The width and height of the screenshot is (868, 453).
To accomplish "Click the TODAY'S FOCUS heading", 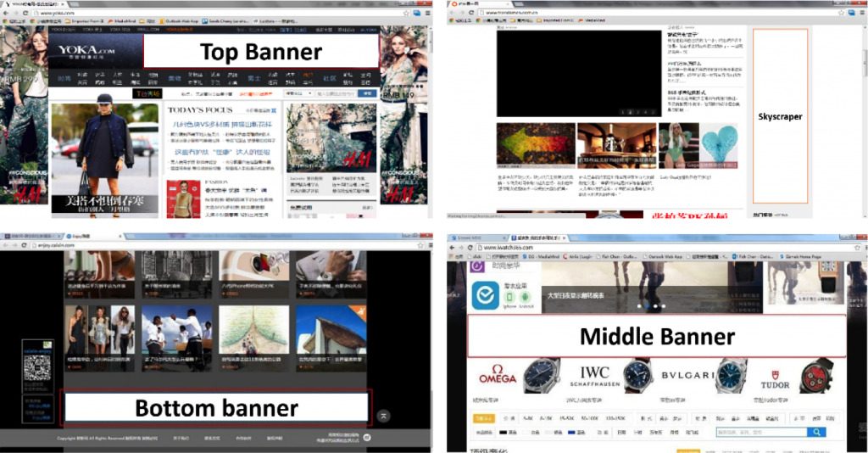I will (200, 110).
